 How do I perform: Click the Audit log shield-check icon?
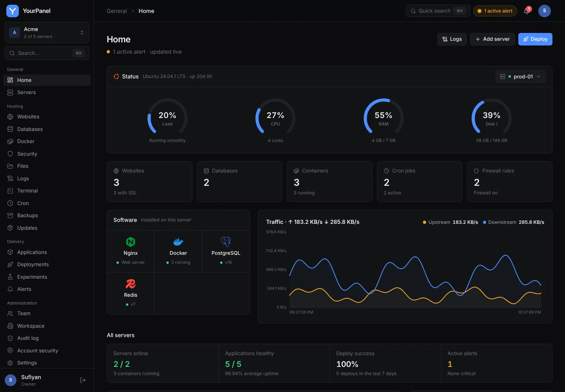click(10, 338)
